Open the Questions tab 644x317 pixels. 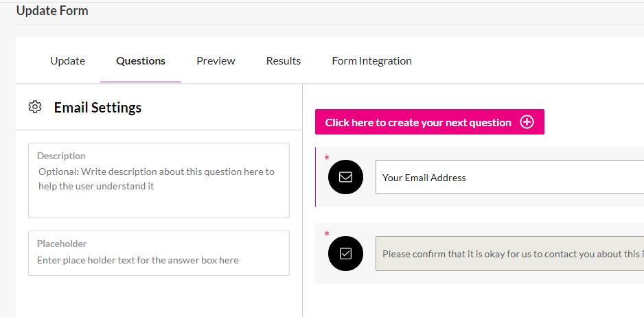pos(141,61)
